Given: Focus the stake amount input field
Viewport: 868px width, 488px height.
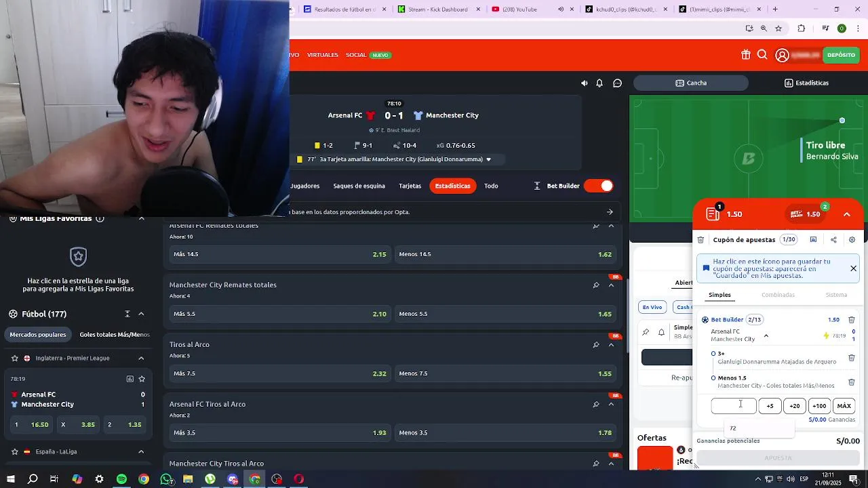Looking at the screenshot, I should tap(734, 406).
